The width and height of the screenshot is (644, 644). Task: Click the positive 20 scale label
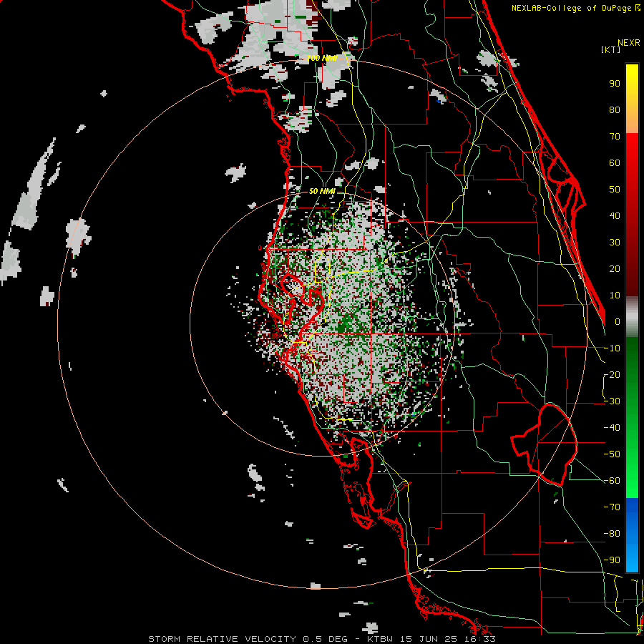pyautogui.click(x=615, y=269)
